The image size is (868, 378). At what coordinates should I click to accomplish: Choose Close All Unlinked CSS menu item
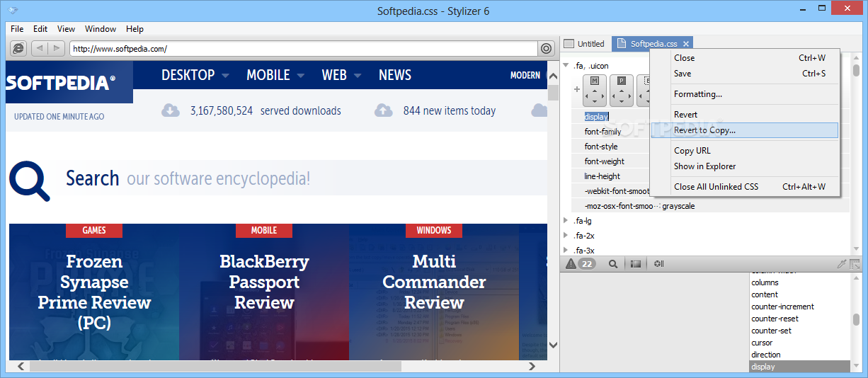click(x=745, y=187)
